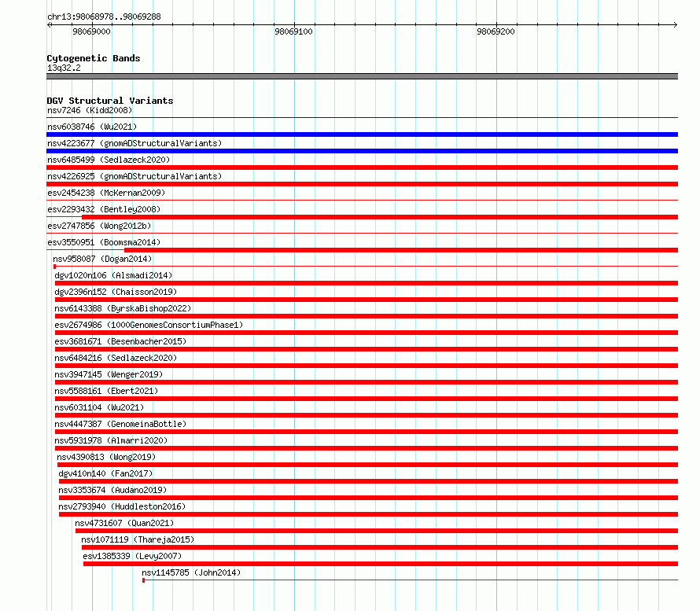Screen dimensions: 700x611
Task: Click the red bar under nsv4731607
Action: click(x=376, y=531)
